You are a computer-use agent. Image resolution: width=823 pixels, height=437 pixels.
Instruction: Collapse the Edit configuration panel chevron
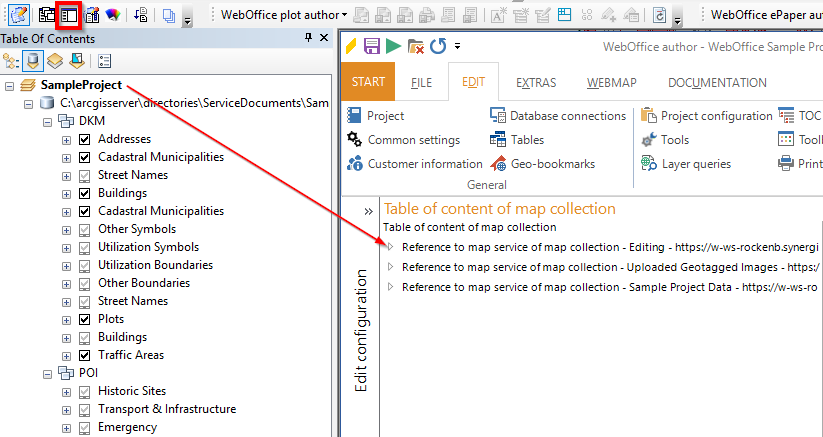(368, 211)
